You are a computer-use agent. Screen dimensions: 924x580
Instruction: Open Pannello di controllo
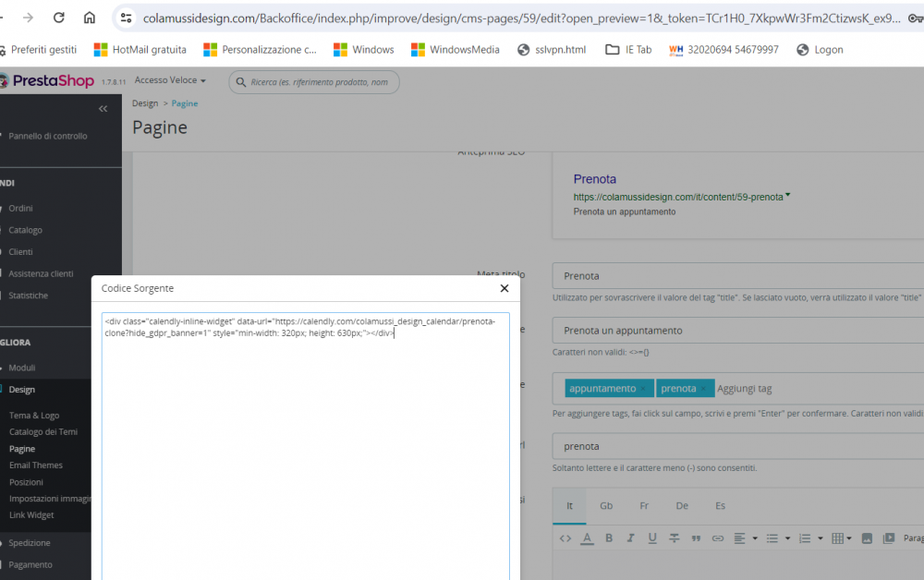48,136
